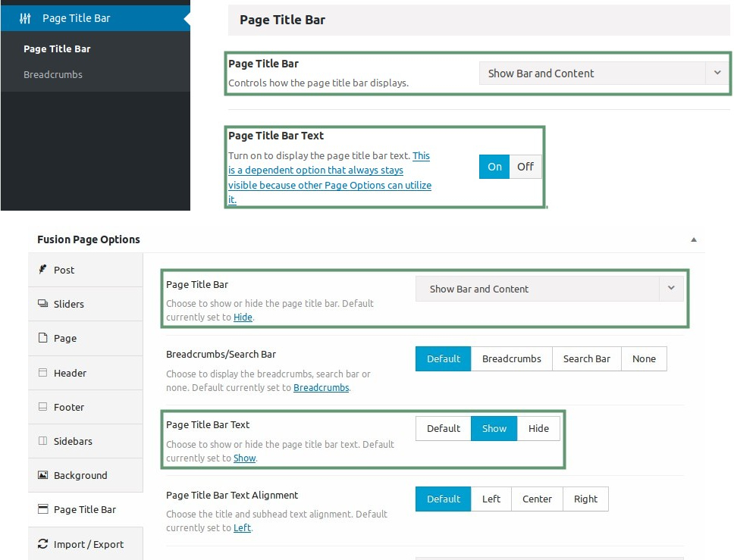Click the Hide default link
Viewport: 734px width, 560px height.
coord(243,318)
